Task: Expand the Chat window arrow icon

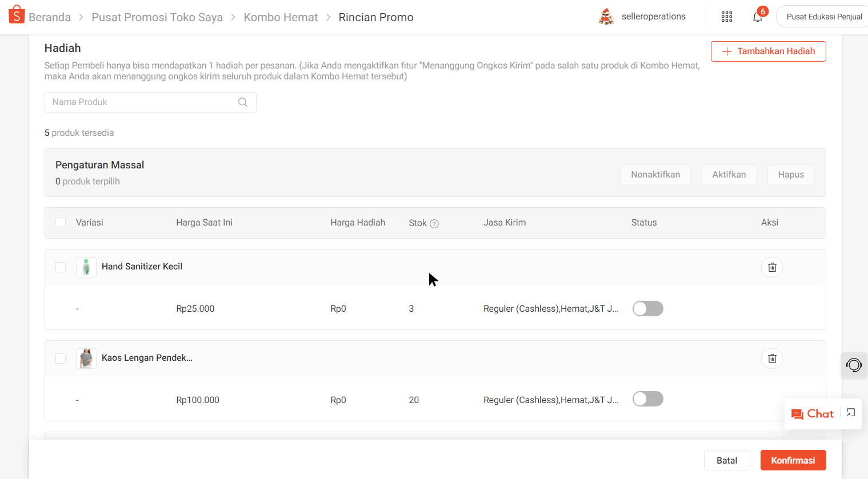Action: click(851, 413)
